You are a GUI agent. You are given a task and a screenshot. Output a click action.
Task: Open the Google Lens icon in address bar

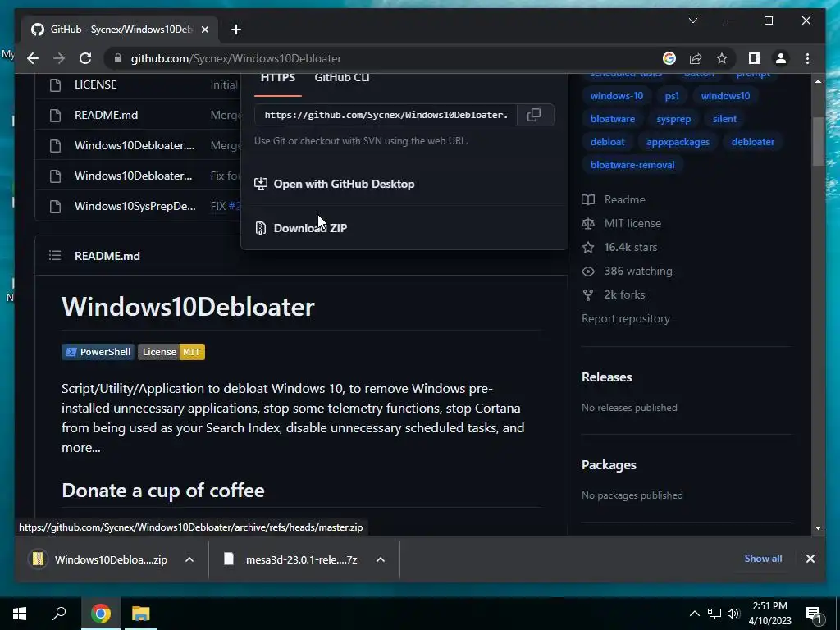click(x=669, y=58)
